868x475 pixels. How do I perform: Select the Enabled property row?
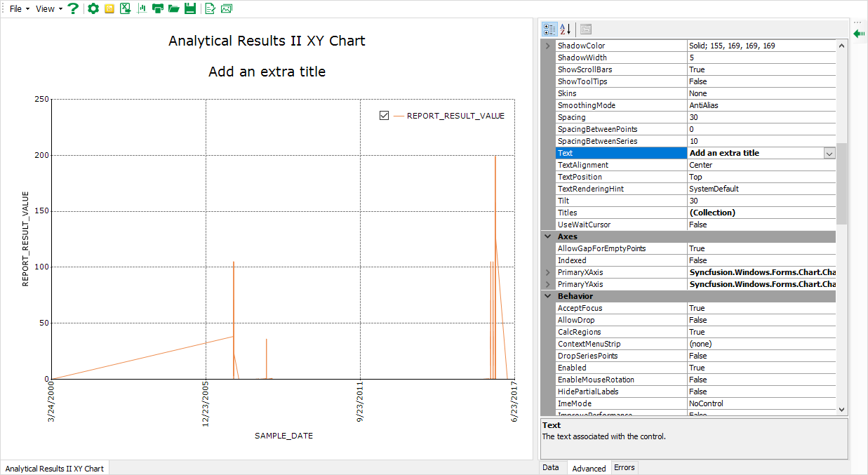[x=695, y=368]
